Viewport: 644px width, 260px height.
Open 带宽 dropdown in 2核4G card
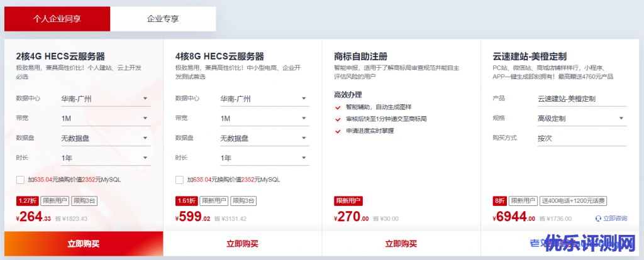(x=106, y=119)
